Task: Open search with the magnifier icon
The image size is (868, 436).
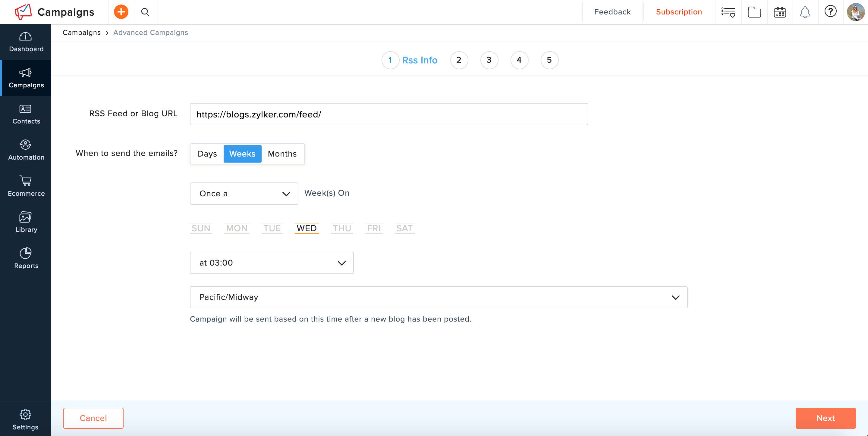Action: coord(145,12)
